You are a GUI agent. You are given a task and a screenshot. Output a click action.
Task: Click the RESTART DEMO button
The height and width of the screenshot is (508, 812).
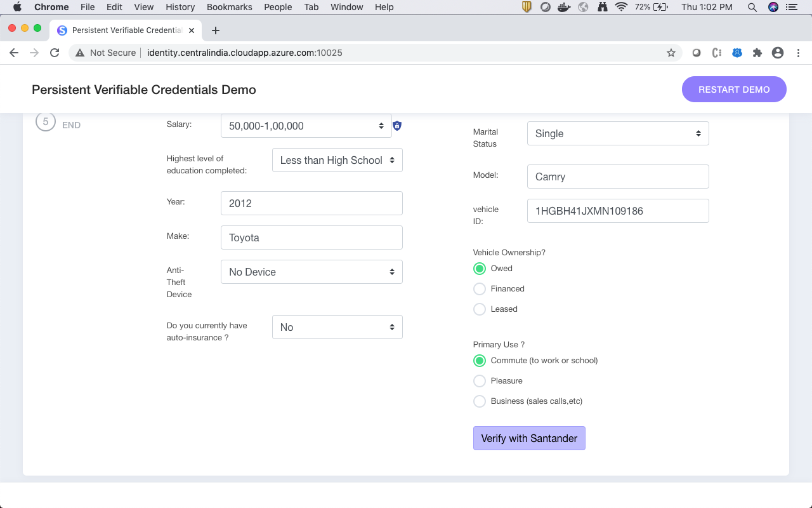point(734,90)
